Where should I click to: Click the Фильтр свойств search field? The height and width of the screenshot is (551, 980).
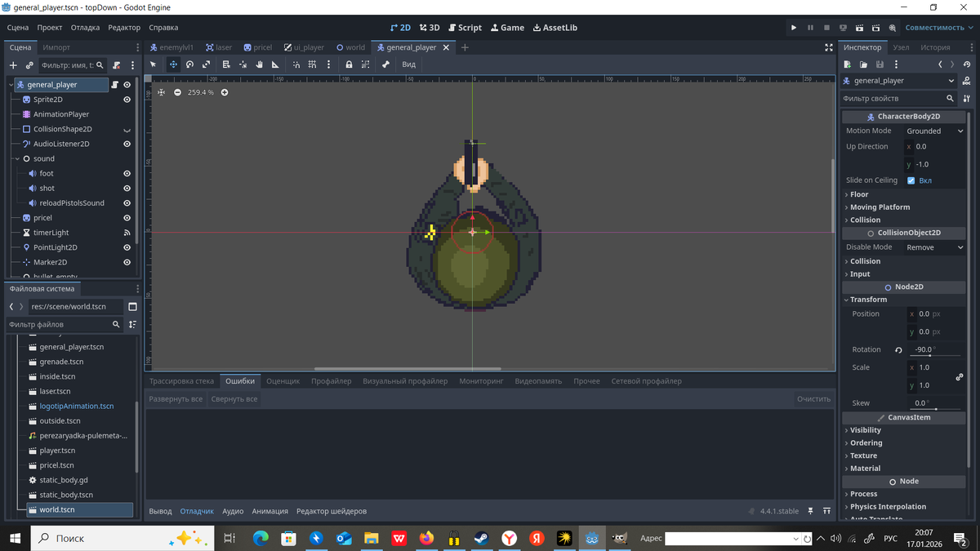point(898,98)
